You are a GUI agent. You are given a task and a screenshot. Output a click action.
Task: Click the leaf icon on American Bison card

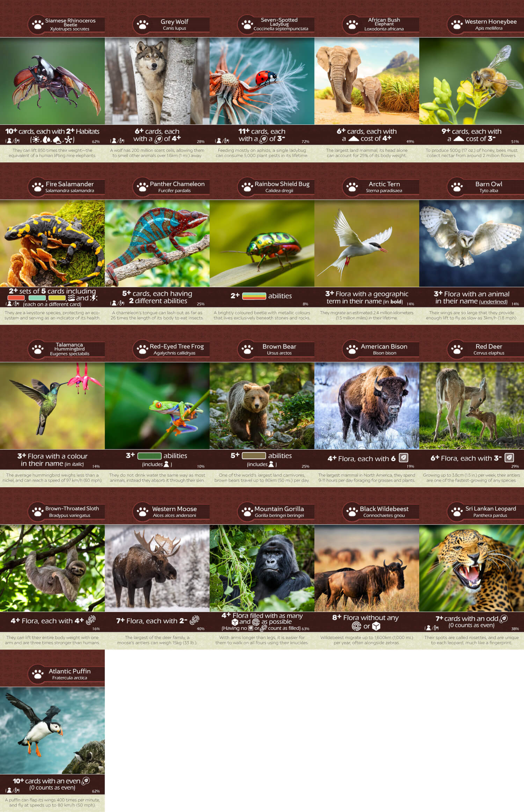[x=403, y=458]
